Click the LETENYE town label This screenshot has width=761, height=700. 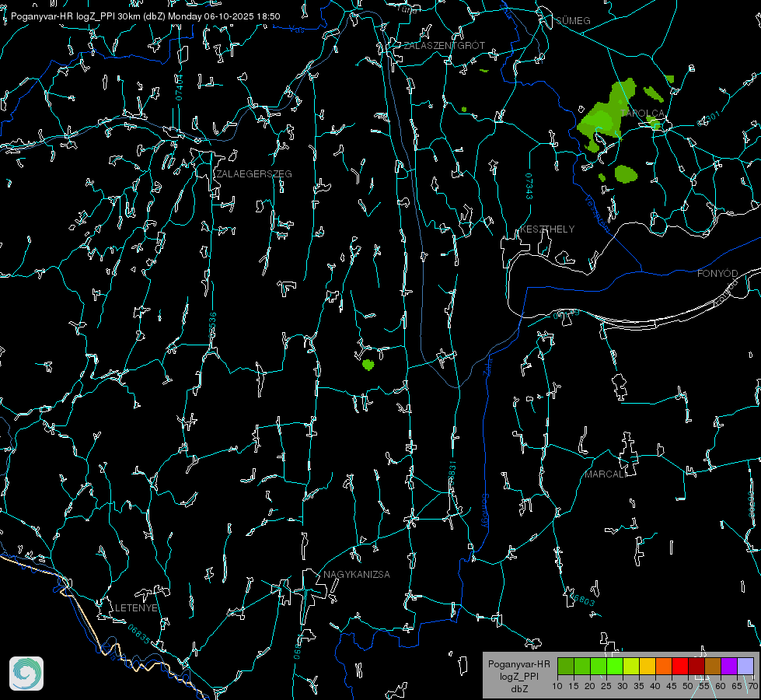pos(136,607)
